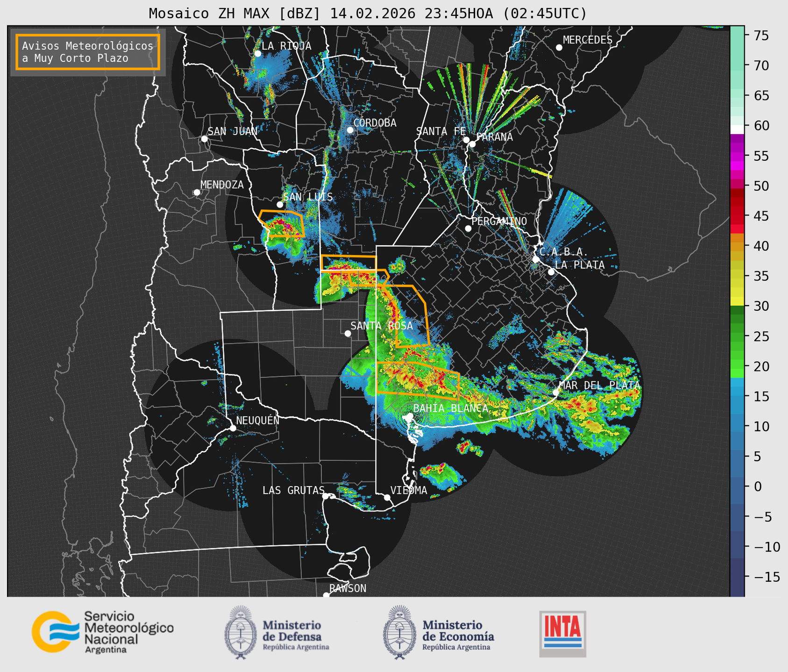This screenshot has width=788, height=672.
Task: Click the Mosaico ZH MAX title text
Action: coord(368,13)
